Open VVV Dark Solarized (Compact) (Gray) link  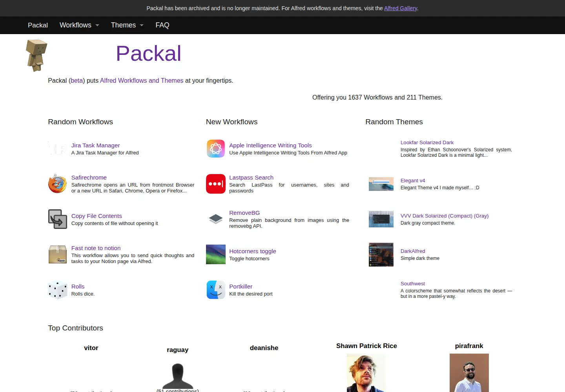click(x=445, y=216)
